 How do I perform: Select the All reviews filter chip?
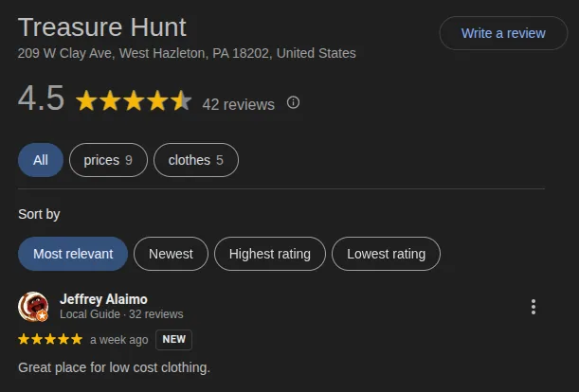click(x=41, y=160)
